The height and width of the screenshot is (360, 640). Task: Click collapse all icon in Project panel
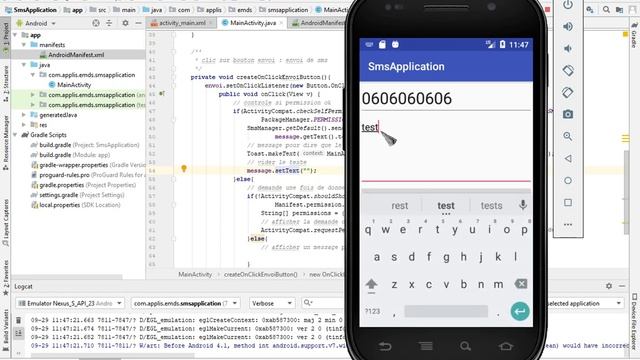pos(109,23)
